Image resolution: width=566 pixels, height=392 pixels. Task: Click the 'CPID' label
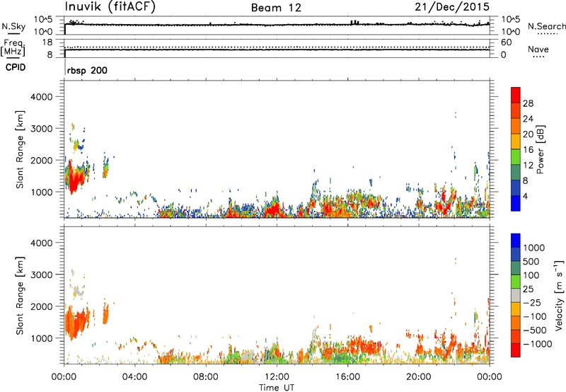point(16,67)
